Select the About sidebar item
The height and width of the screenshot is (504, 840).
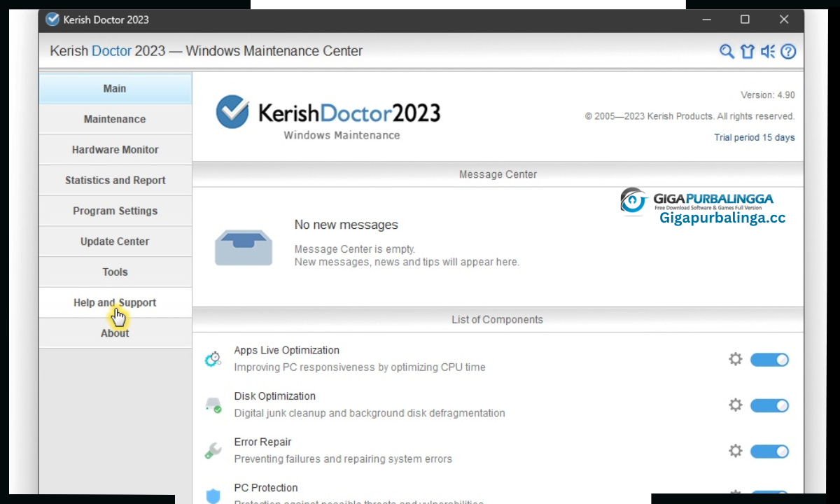point(115,333)
